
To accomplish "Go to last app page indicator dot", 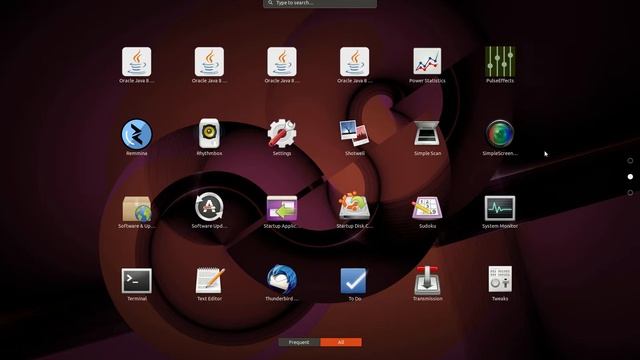I will [x=630, y=193].
